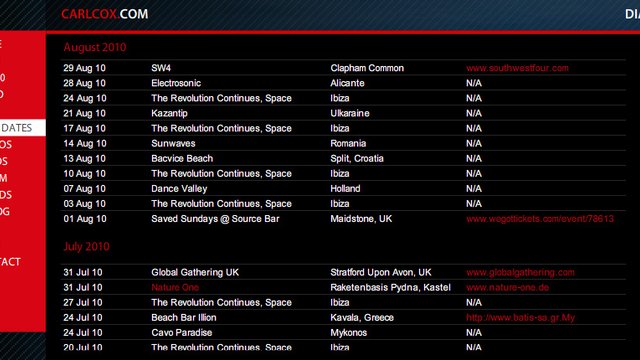Click The Revolution Continues in 24 Aug row

221,98
